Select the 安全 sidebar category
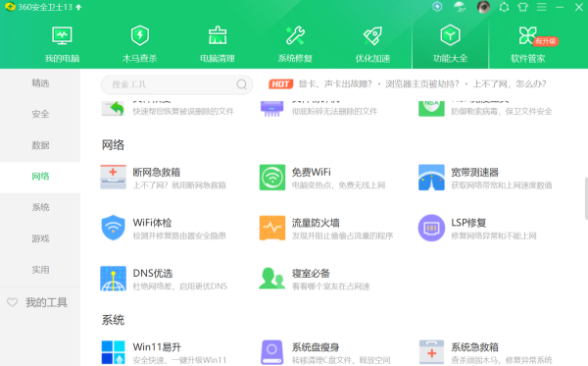 40,114
